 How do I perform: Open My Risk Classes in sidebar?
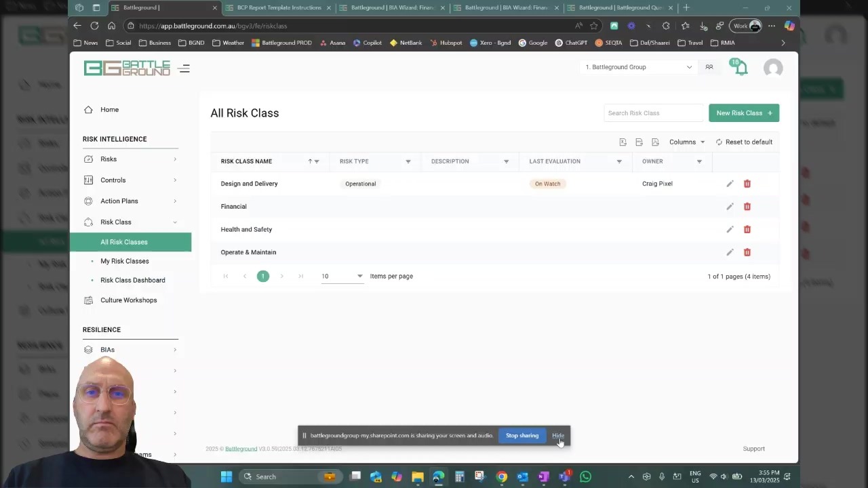(125, 261)
